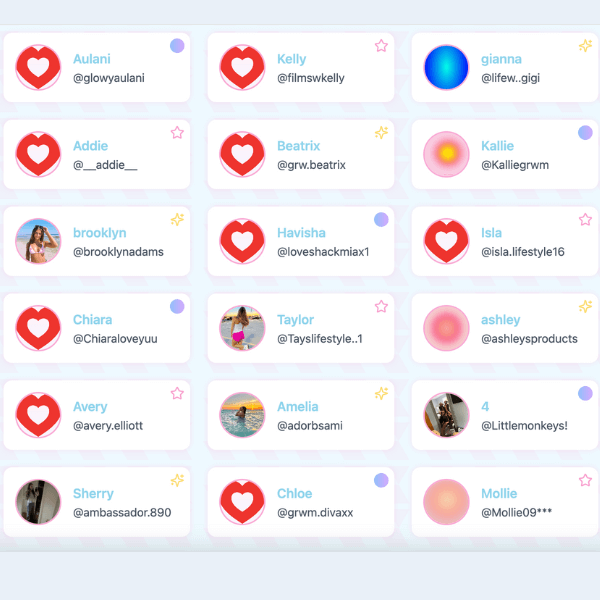The height and width of the screenshot is (600, 600).
Task: Click the pink star icon on Addie's card
Action: [x=177, y=133]
